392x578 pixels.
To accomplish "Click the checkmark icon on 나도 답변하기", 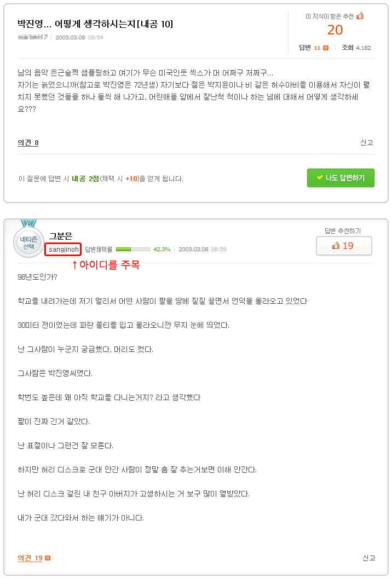I will (320, 178).
